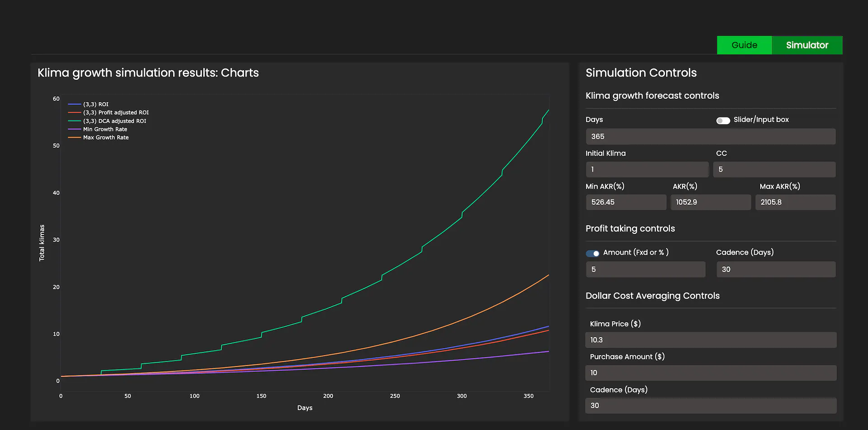
Task: Switch to the Guide tab
Action: click(x=744, y=45)
